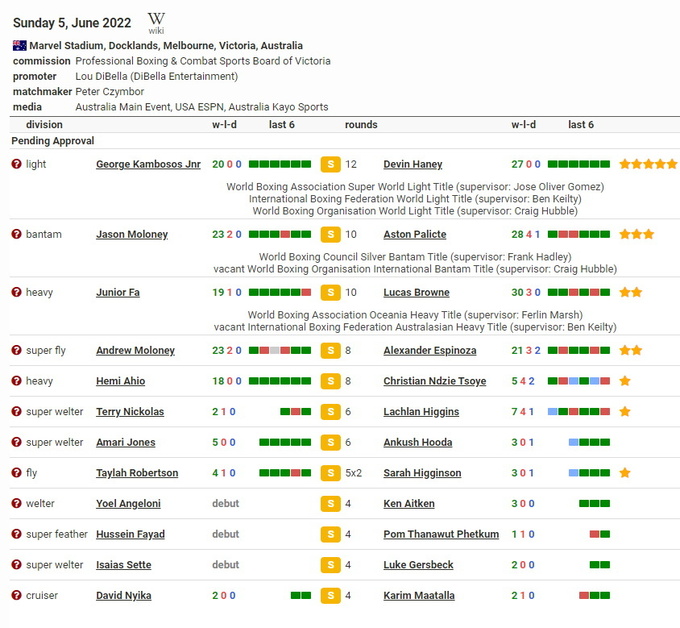Click the question mark icon beside the fly bout
680x628 pixels.
[16, 473]
